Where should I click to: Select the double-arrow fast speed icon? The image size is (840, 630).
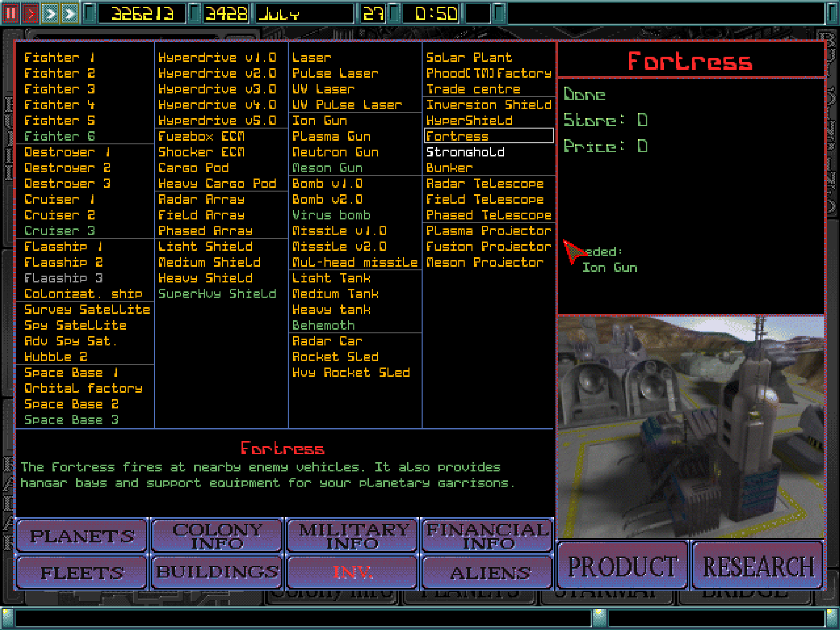50,13
